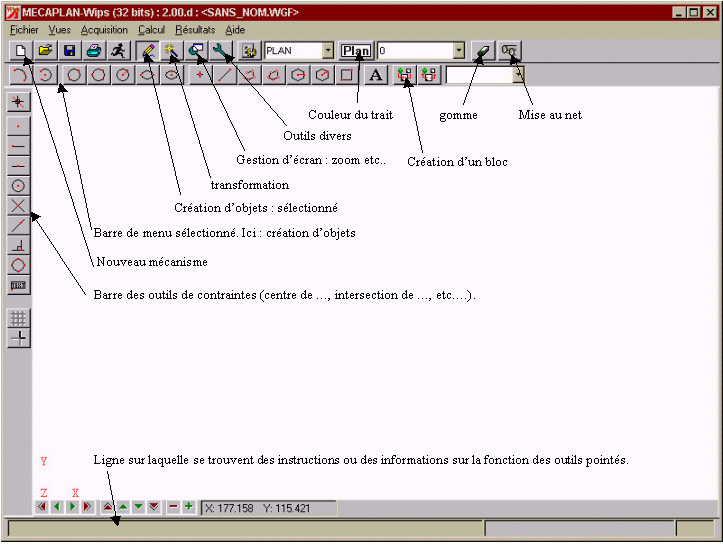Pan far left with double red arrow
Viewport: 723px width, 546px height.
click(42, 507)
